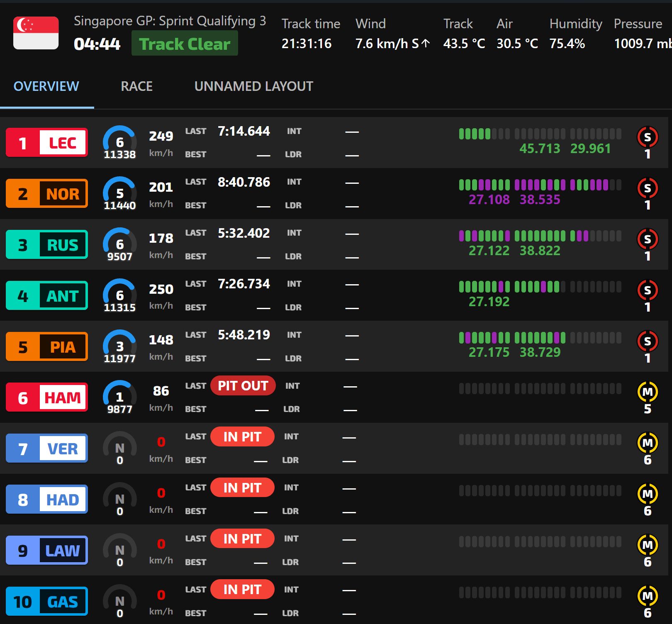
Task: Select driver badge 7 VER
Action: 47,448
